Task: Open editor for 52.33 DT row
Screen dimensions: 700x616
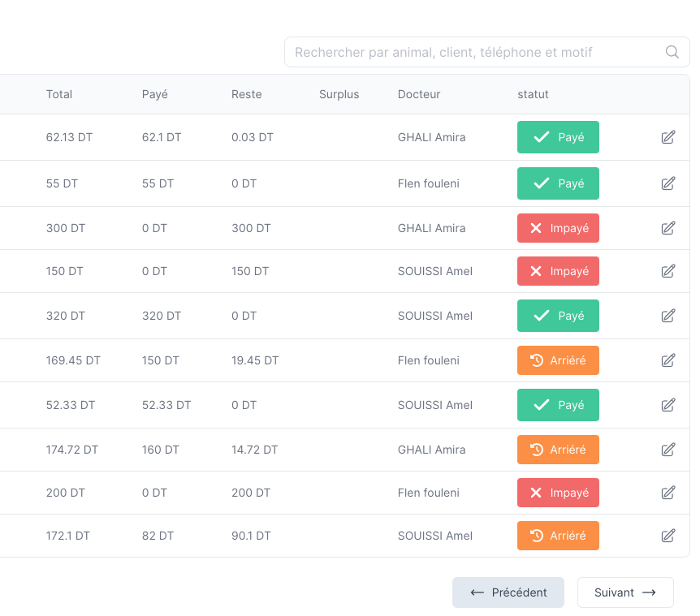Action: click(x=668, y=405)
